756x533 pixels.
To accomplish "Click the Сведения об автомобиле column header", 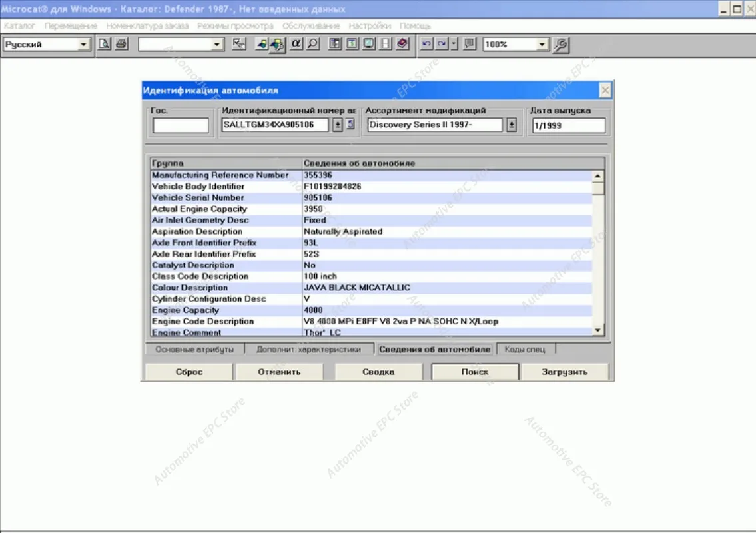I will click(x=453, y=163).
